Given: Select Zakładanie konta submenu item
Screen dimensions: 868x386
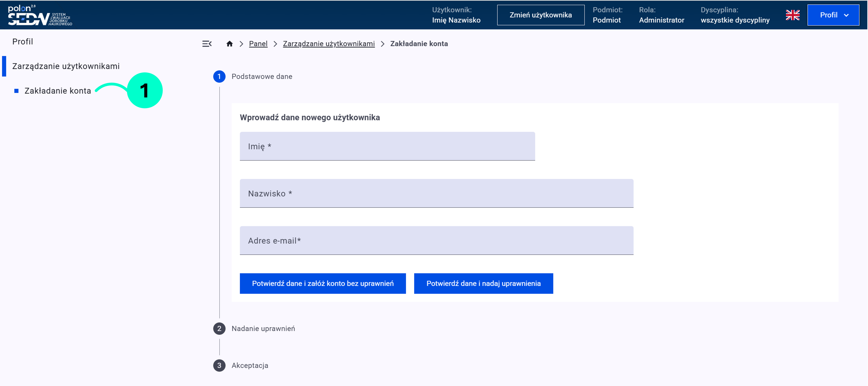Looking at the screenshot, I should click(58, 91).
